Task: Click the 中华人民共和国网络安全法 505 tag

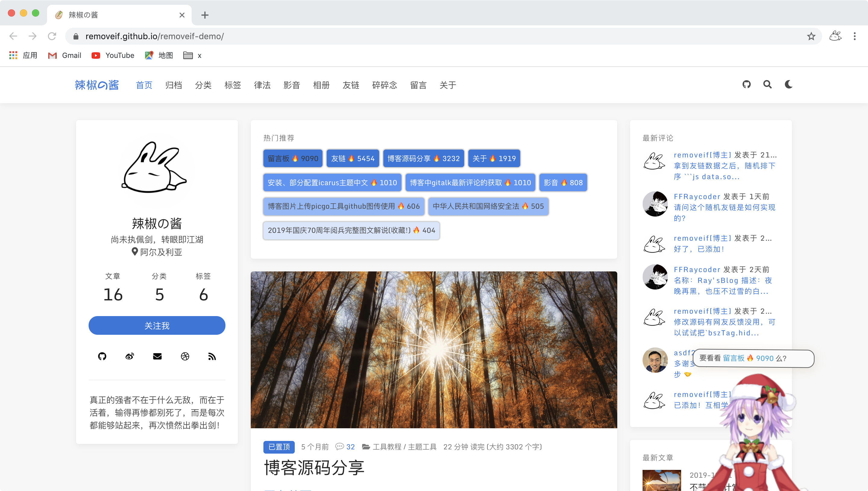Action: 488,206
